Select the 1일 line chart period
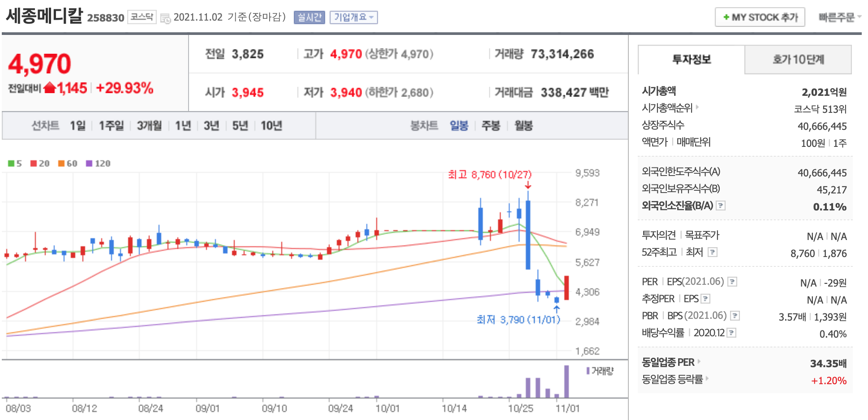Image resolution: width=868 pixels, height=420 pixels. click(77, 126)
